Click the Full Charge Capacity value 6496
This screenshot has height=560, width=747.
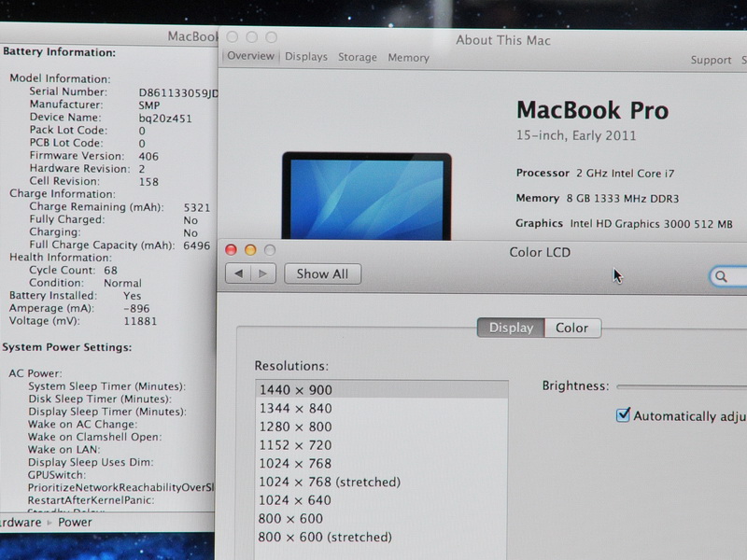[x=197, y=245]
